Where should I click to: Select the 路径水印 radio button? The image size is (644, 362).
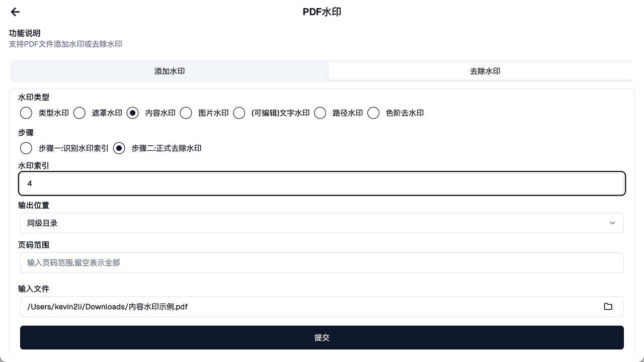pyautogui.click(x=320, y=113)
